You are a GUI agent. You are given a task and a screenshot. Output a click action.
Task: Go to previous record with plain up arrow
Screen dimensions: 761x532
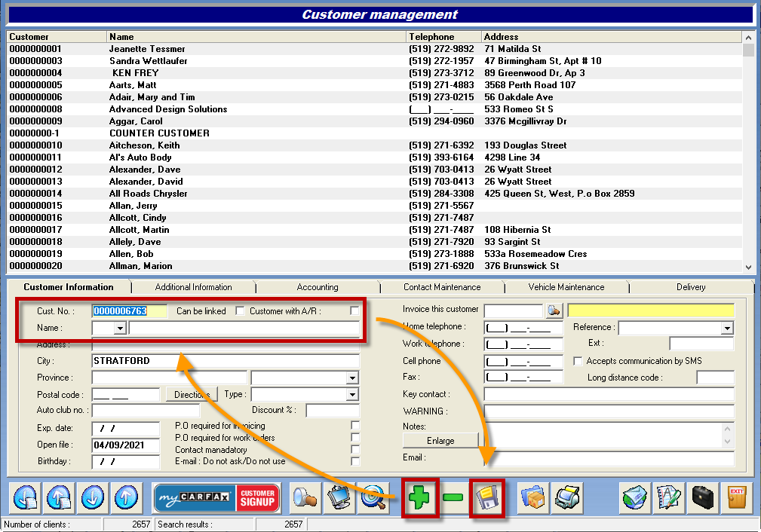coord(126,497)
